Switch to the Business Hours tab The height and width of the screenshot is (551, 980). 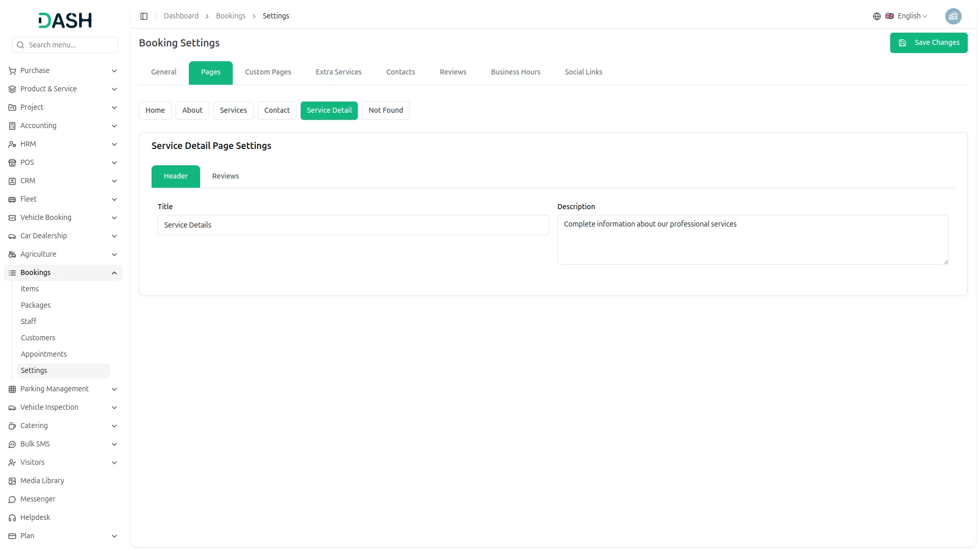[x=515, y=72]
